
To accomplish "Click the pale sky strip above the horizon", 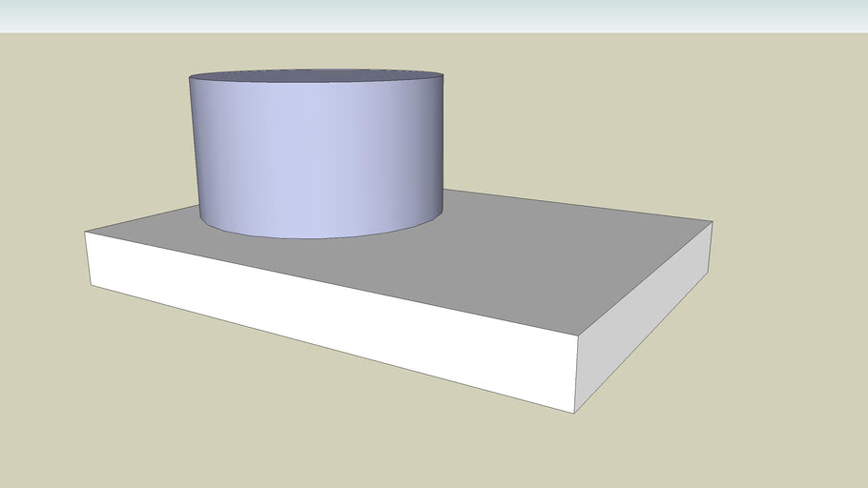I will pos(434,15).
